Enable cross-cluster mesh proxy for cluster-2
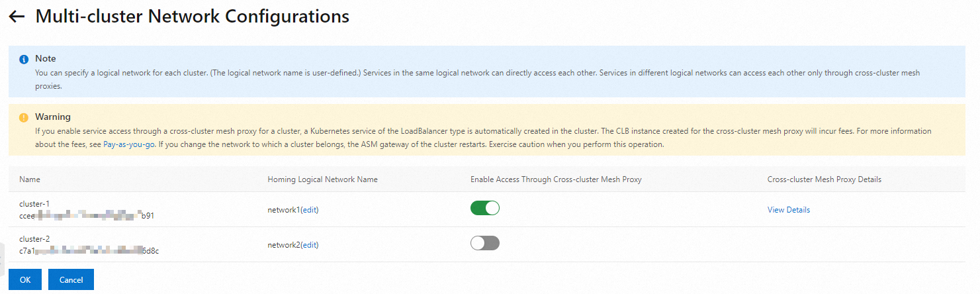This screenshot has width=980, height=294. tap(485, 243)
